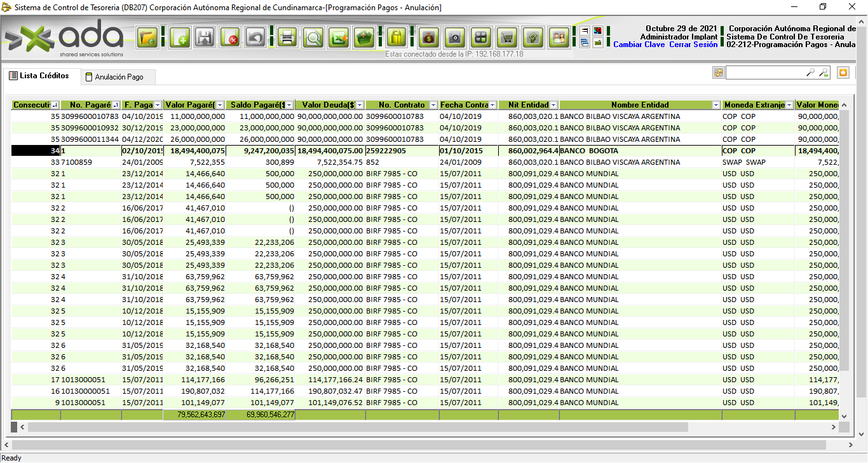Click inside the search text field
868x463 pixels.
(x=766, y=73)
